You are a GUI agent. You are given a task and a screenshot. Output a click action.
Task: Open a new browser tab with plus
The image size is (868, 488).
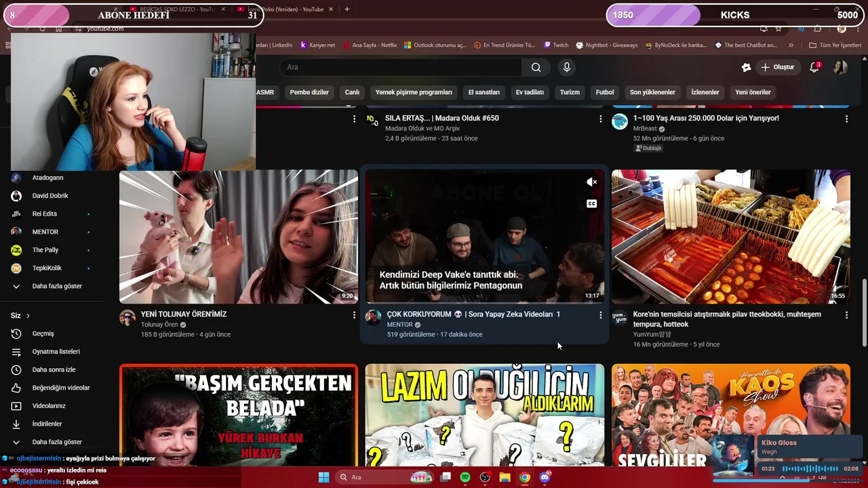[x=347, y=9]
